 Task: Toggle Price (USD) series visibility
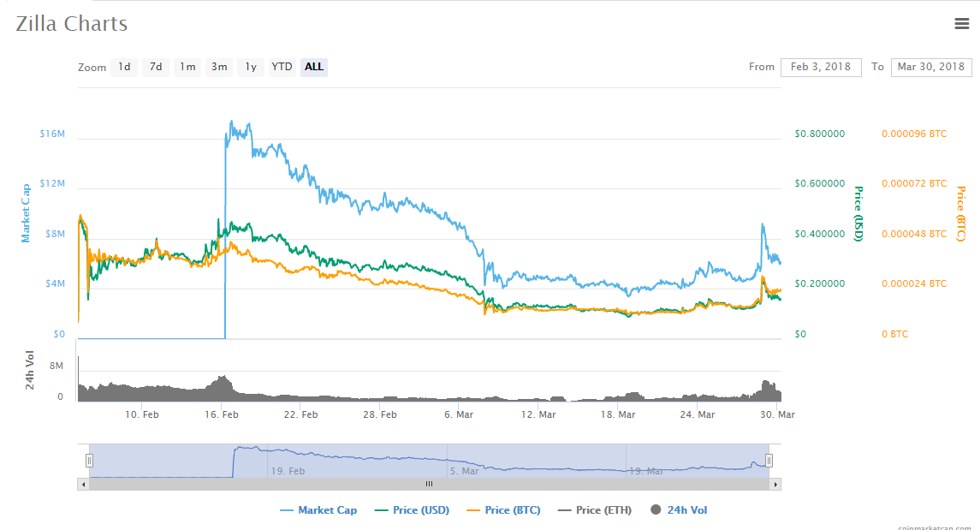tap(412, 510)
